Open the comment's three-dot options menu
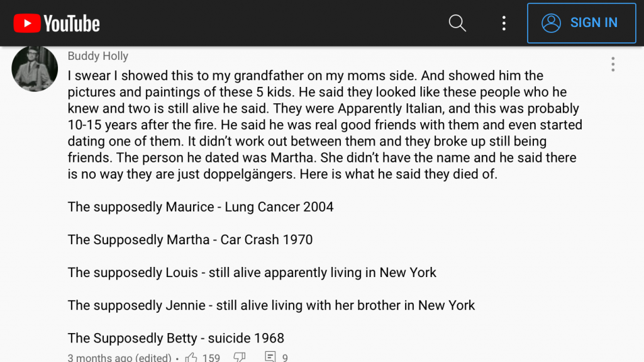Viewport: 644px width, 362px height. pyautogui.click(x=613, y=64)
